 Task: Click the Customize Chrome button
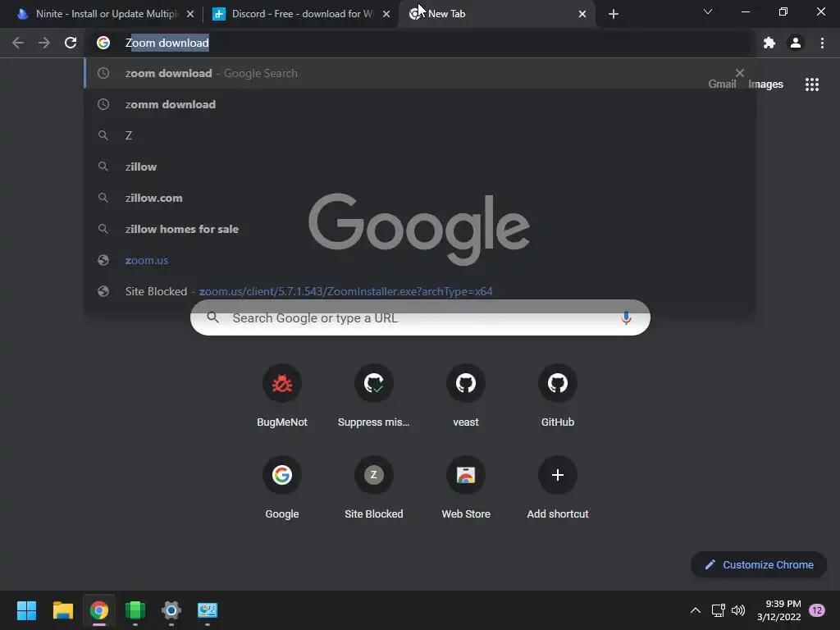click(759, 564)
